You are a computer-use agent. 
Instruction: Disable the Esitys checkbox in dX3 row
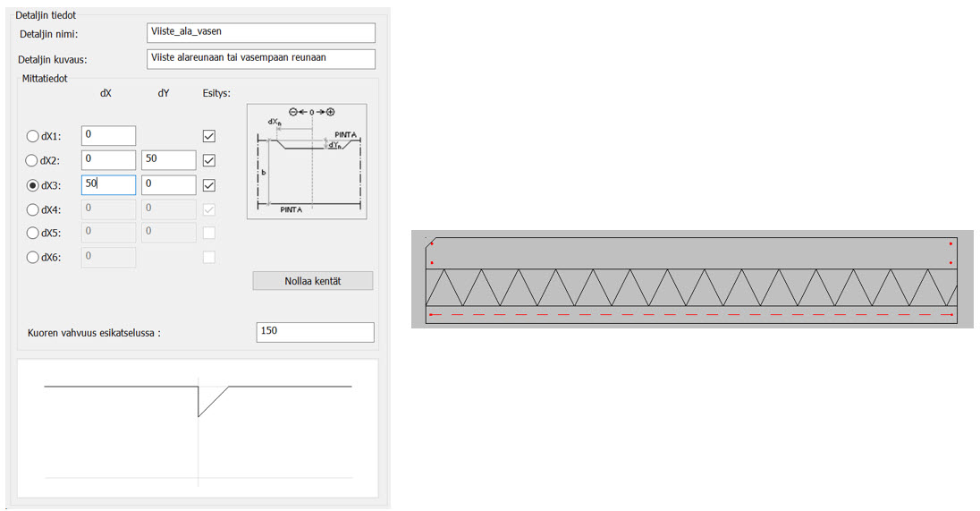209,185
